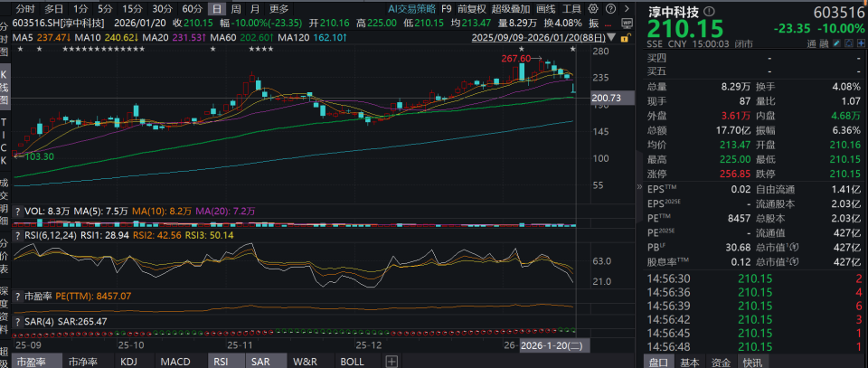868x368 pixels.
Task: Collapse quote panel with double-chevron handle
Action: (639, 187)
